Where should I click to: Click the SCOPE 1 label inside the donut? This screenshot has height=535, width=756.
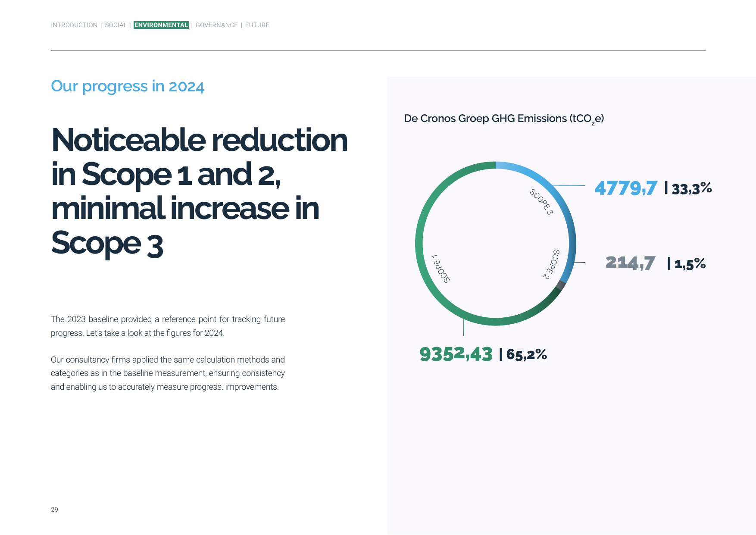point(441,269)
